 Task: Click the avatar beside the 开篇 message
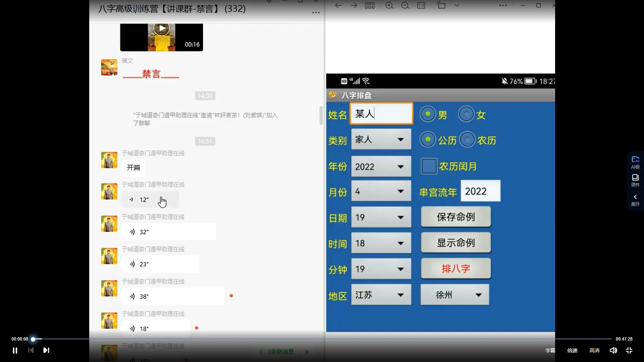[109, 160]
